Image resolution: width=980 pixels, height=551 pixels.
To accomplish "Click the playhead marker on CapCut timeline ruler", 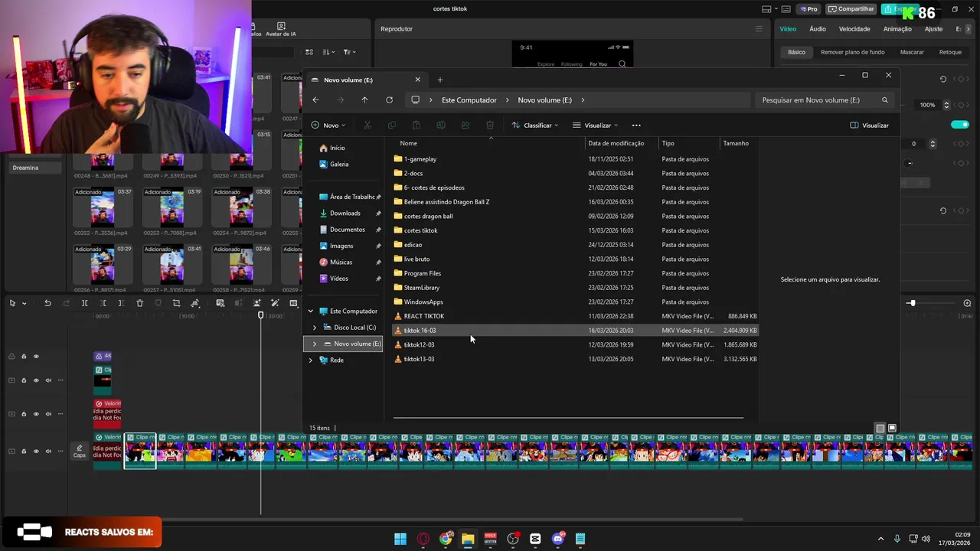I will coord(260,315).
